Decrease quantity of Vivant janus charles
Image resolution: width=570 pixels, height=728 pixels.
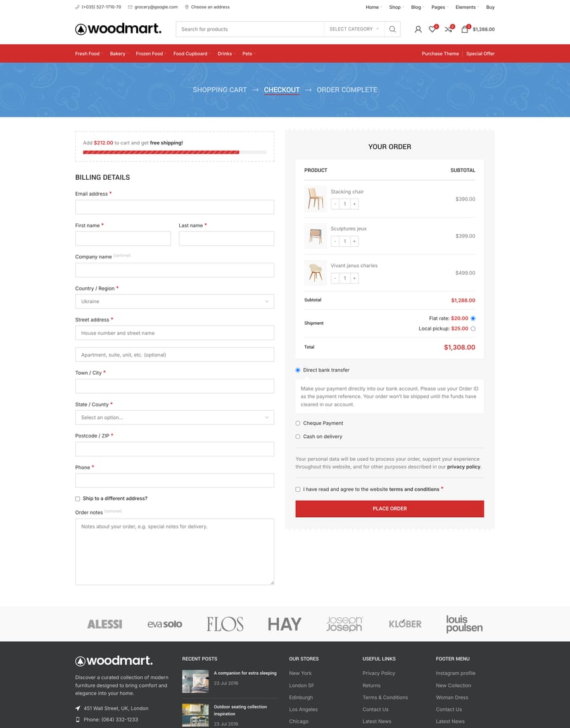tap(336, 278)
